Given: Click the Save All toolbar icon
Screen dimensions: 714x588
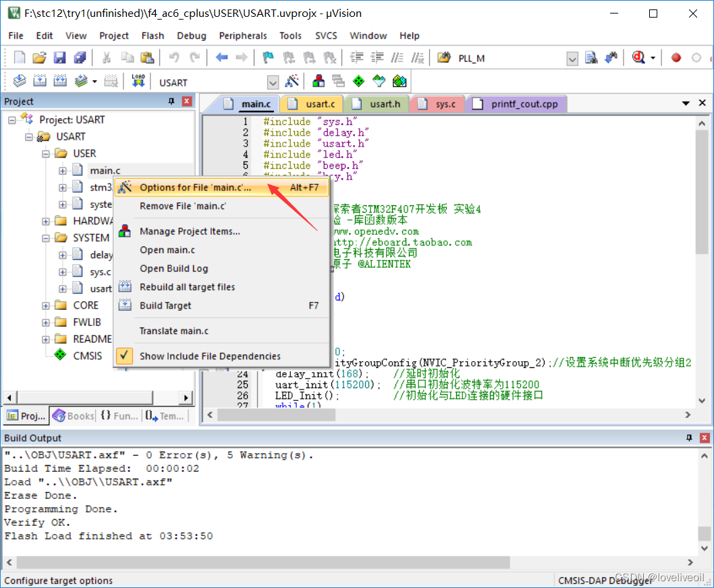Looking at the screenshot, I should [80, 58].
